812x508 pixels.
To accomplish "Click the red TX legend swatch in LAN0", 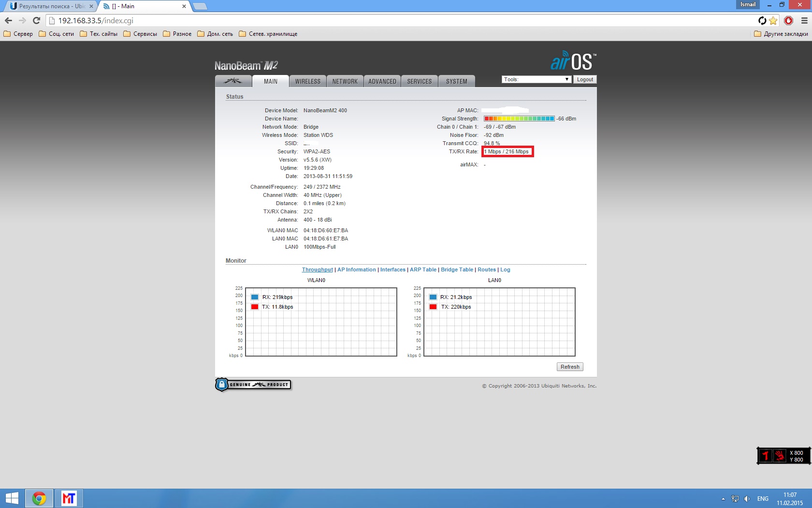I will tap(433, 307).
